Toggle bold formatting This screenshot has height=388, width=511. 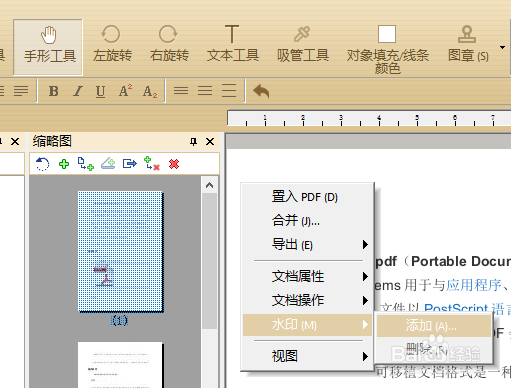point(53,91)
